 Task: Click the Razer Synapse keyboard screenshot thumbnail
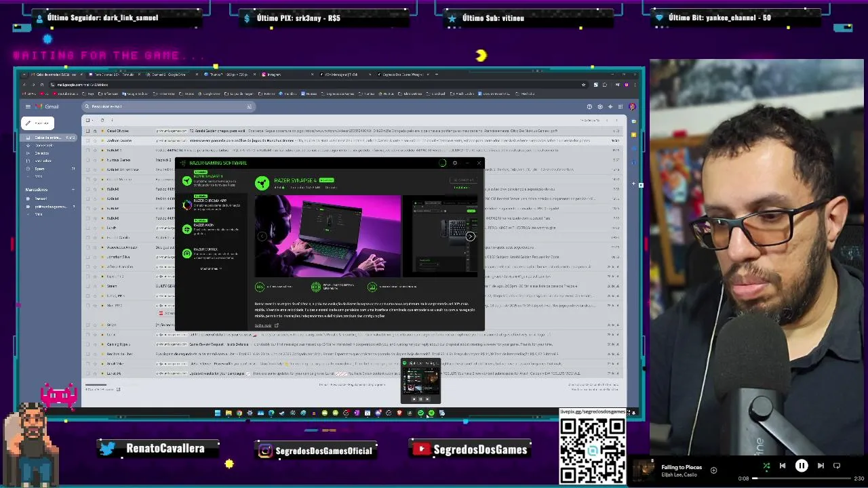click(x=441, y=236)
